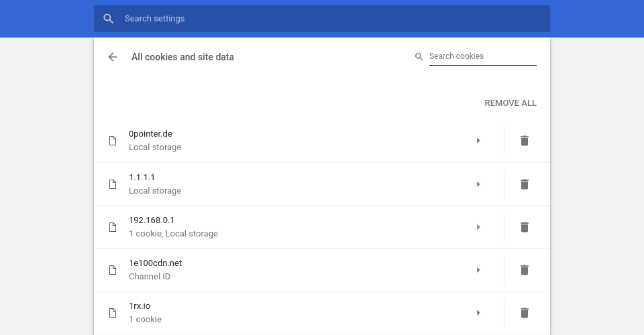
Task: Click the magnifier icon beside Search cookies
Action: [419, 56]
